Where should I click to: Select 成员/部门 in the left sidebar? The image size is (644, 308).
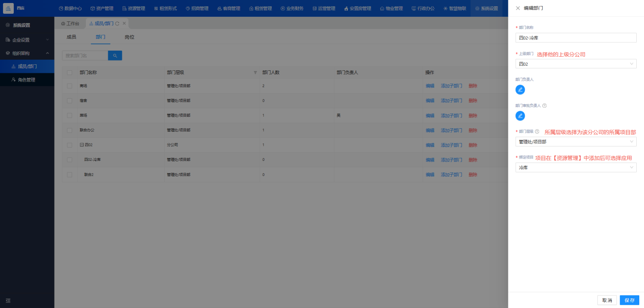pyautogui.click(x=27, y=66)
